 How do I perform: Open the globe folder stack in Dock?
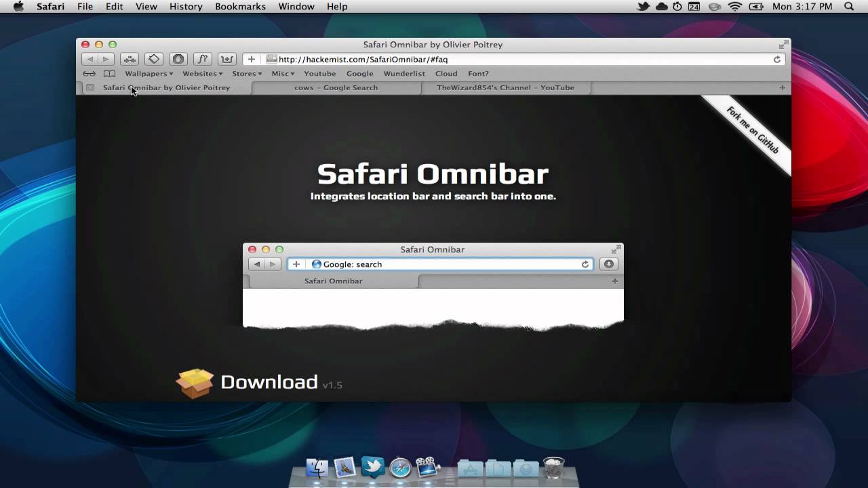[526, 468]
